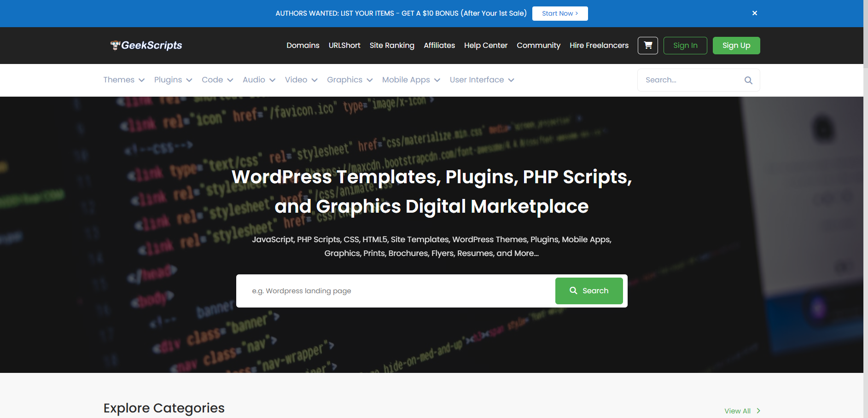Open the Code category dropdown

pyautogui.click(x=217, y=80)
